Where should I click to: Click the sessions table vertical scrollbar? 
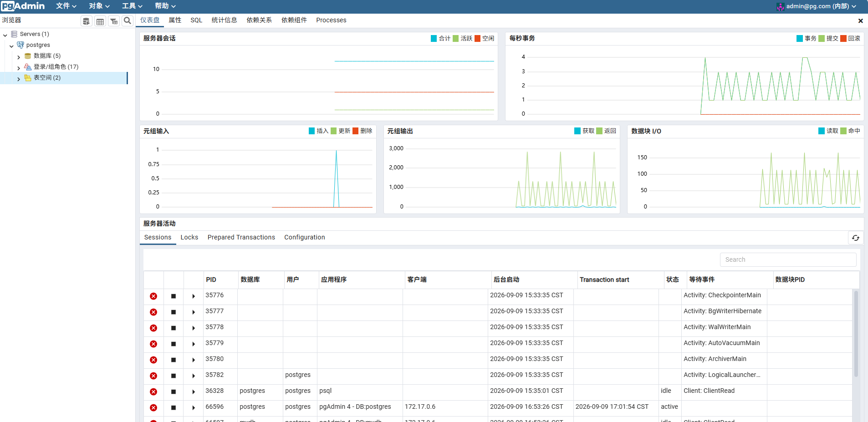[x=856, y=335]
